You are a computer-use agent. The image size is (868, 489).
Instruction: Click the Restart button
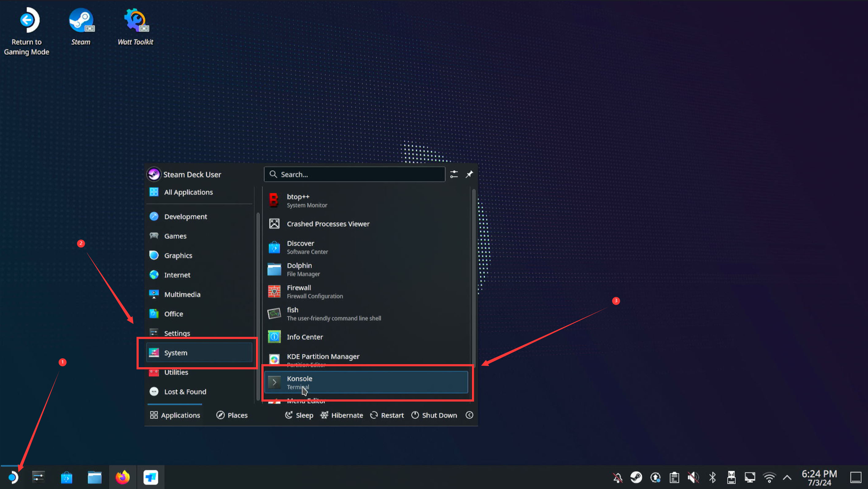(x=387, y=415)
